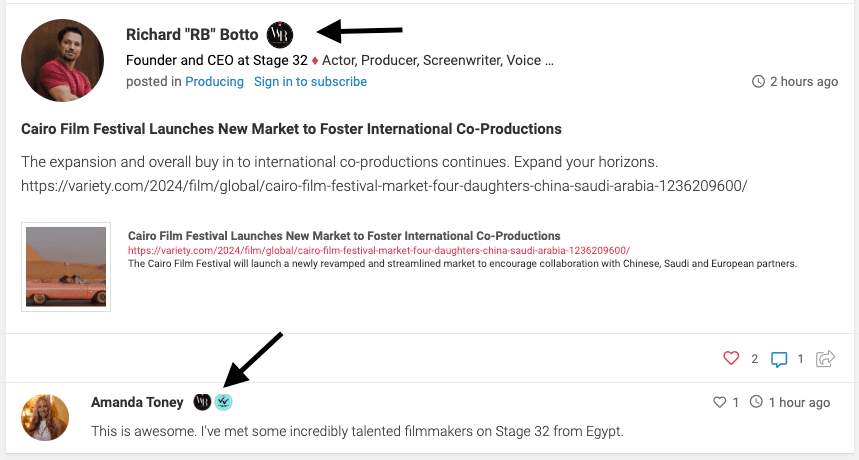This screenshot has height=460, width=859.
Task: Click the black badge next to Amanda Toney
Action: click(201, 402)
